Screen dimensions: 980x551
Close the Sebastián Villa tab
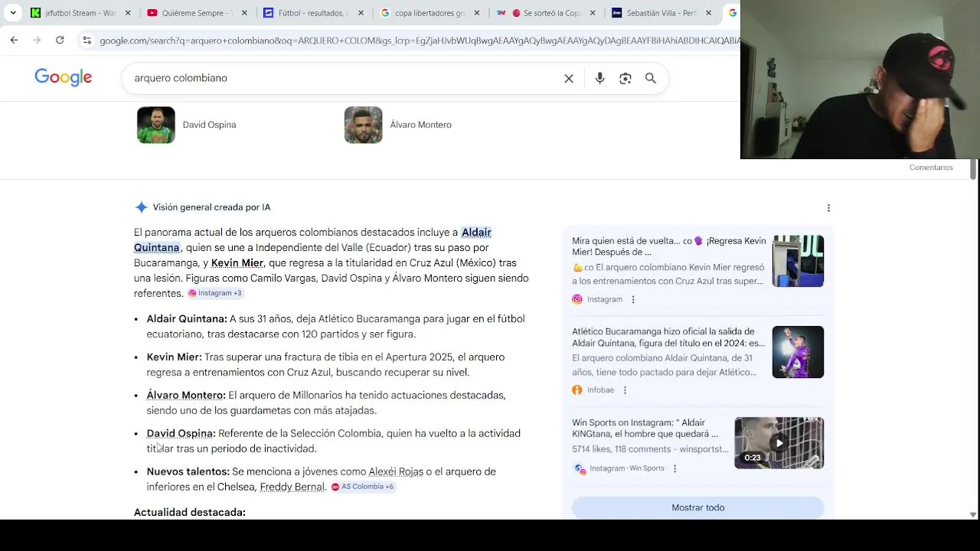(708, 13)
